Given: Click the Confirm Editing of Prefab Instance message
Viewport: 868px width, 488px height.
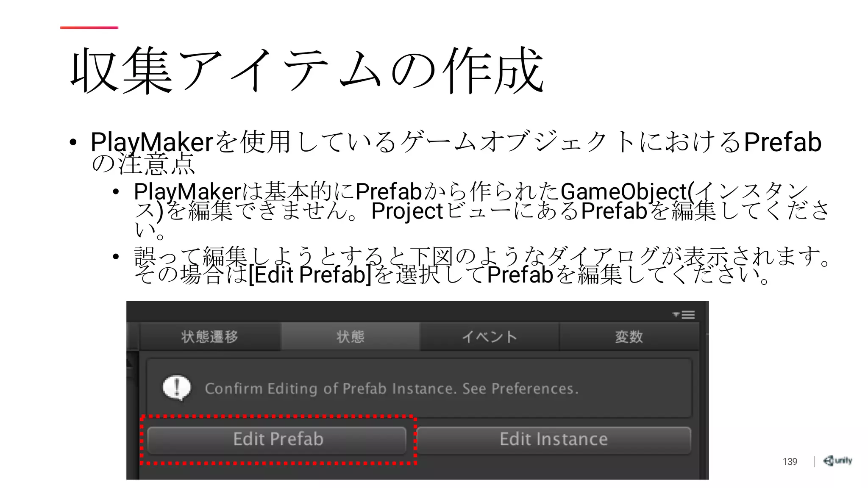Looking at the screenshot, I should (x=391, y=388).
